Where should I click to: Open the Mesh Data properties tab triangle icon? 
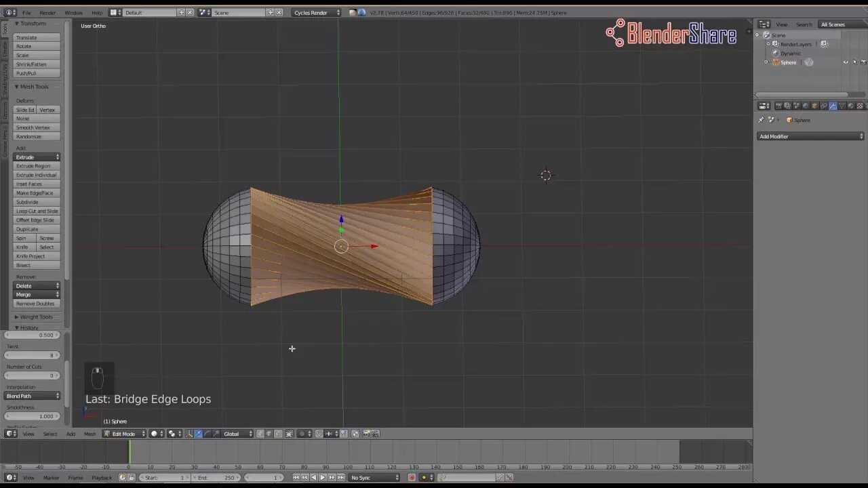pos(842,106)
